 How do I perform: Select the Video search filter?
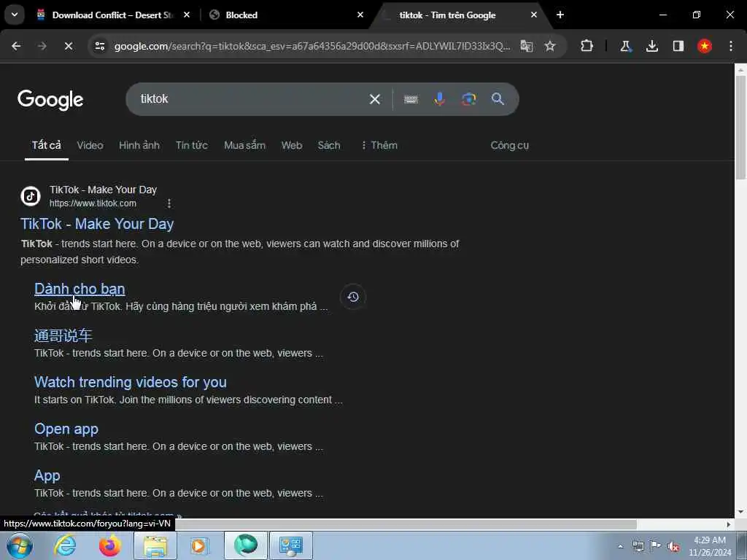pyautogui.click(x=90, y=145)
